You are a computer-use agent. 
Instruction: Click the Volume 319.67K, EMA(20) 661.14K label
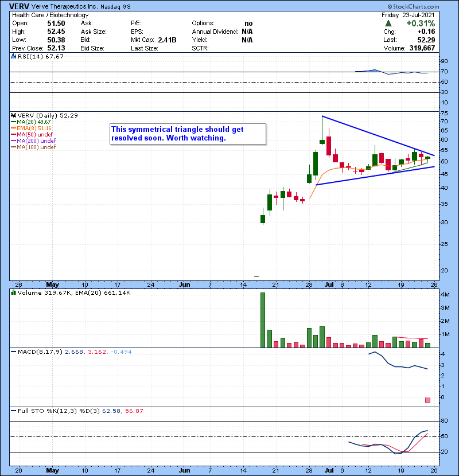(x=74, y=292)
